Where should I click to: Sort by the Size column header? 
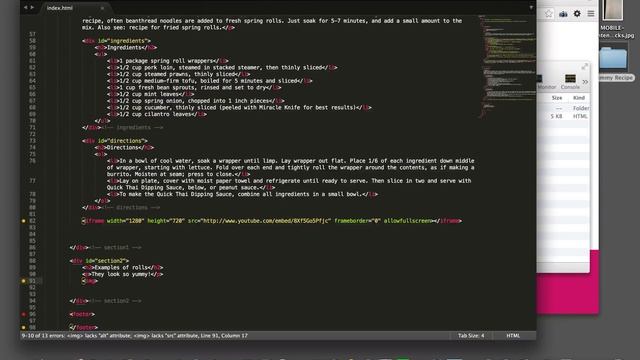[x=557, y=98]
